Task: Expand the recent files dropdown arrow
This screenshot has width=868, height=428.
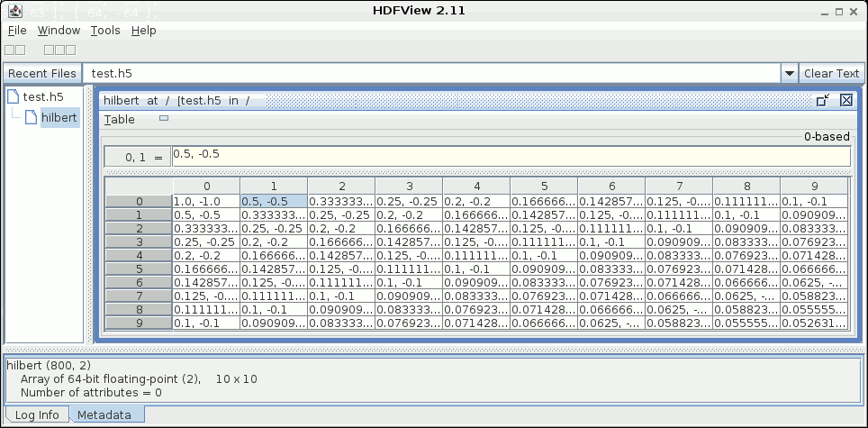Action: click(789, 74)
